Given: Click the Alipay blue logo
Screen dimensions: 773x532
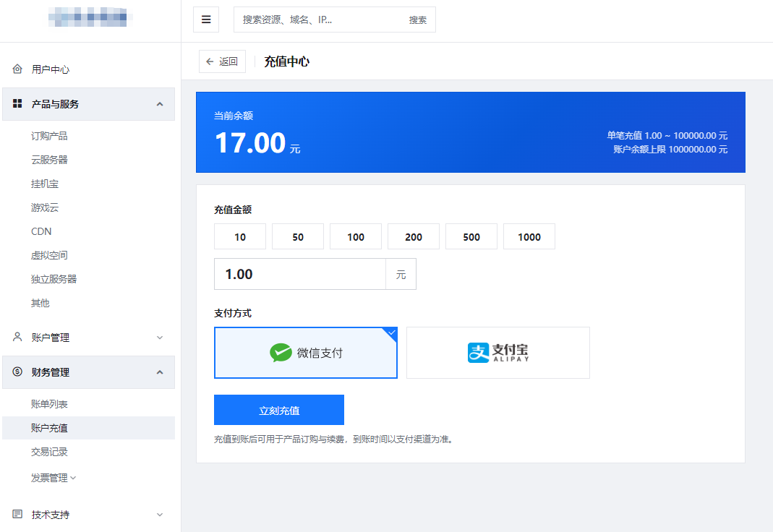Looking at the screenshot, I should pyautogui.click(x=478, y=353).
